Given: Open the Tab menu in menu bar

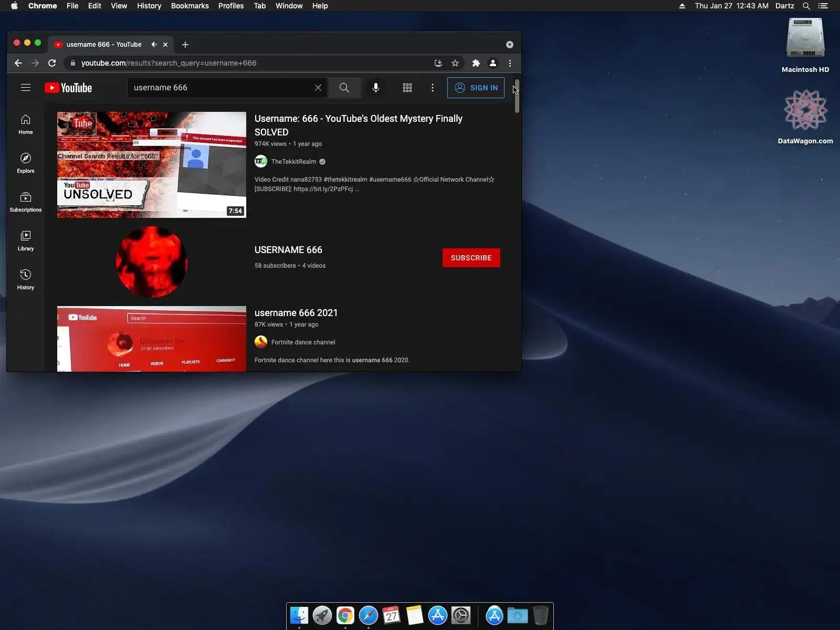Looking at the screenshot, I should tap(260, 6).
